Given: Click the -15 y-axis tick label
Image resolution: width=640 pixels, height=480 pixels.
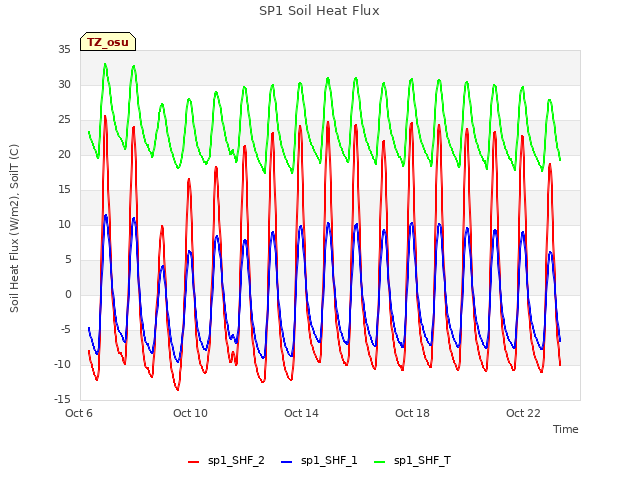Looking at the screenshot, I should tap(62, 400).
